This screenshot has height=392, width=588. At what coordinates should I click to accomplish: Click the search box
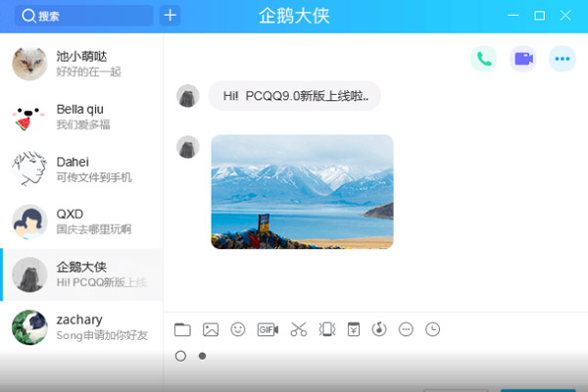pos(83,16)
